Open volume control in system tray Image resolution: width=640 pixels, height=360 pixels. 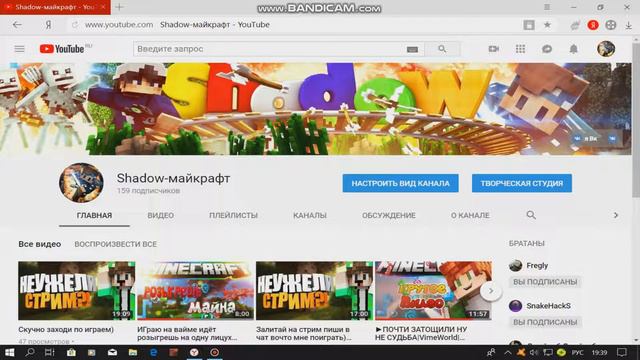(533, 352)
